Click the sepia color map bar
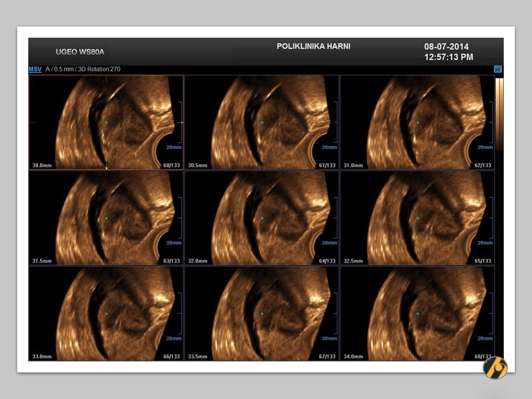The height and width of the screenshot is (399, 532). (499, 114)
